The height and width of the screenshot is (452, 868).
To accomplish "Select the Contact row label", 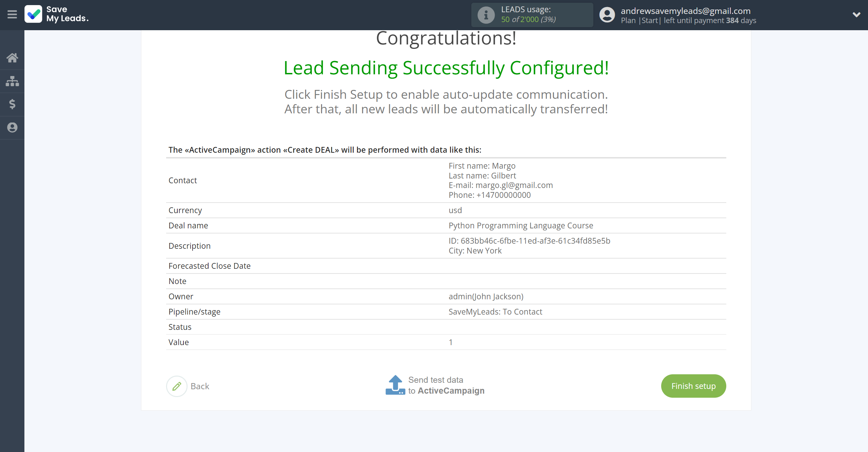I will 182,180.
